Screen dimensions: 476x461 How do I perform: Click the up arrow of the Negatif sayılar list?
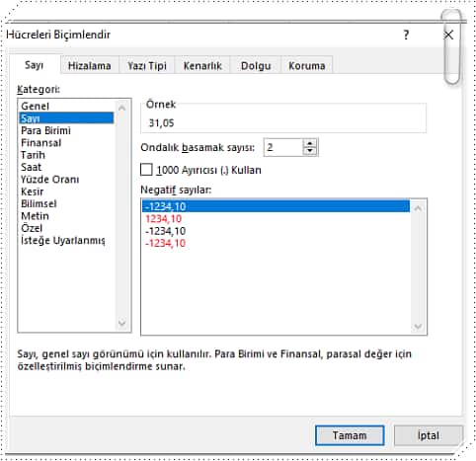click(418, 208)
